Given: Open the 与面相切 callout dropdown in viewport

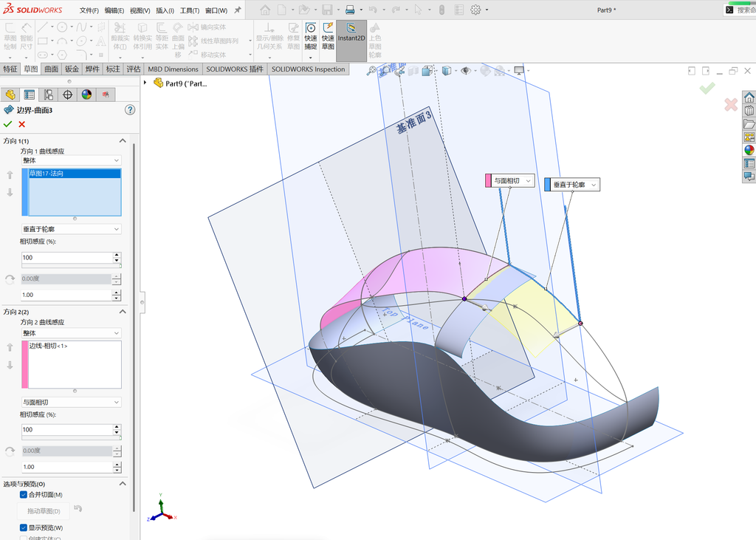Looking at the screenshot, I should 529,181.
